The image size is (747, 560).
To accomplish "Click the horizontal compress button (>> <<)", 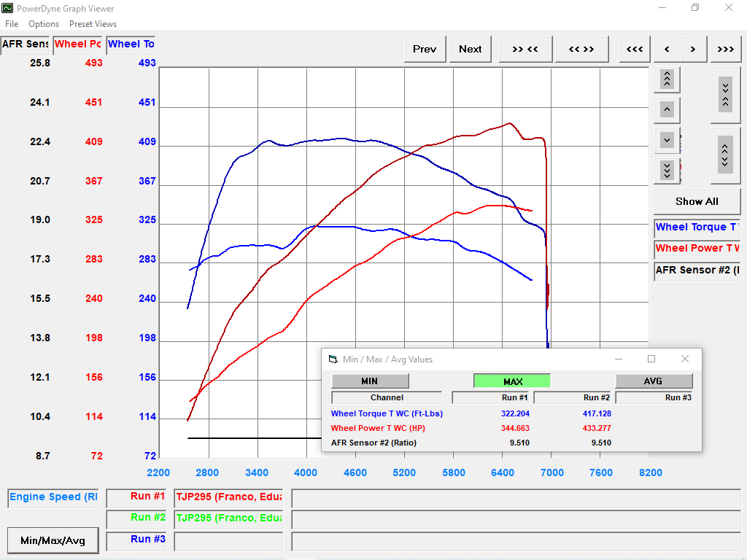I will click(525, 49).
